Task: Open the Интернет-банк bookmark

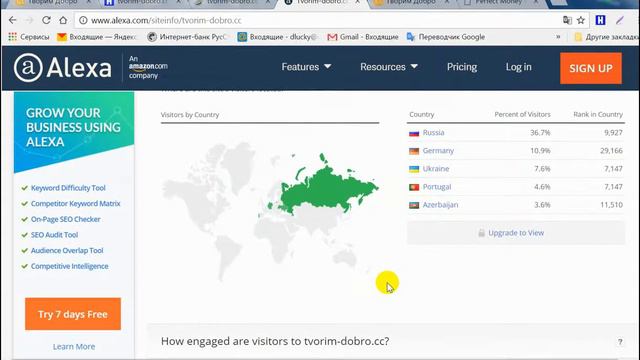Action: (187, 37)
